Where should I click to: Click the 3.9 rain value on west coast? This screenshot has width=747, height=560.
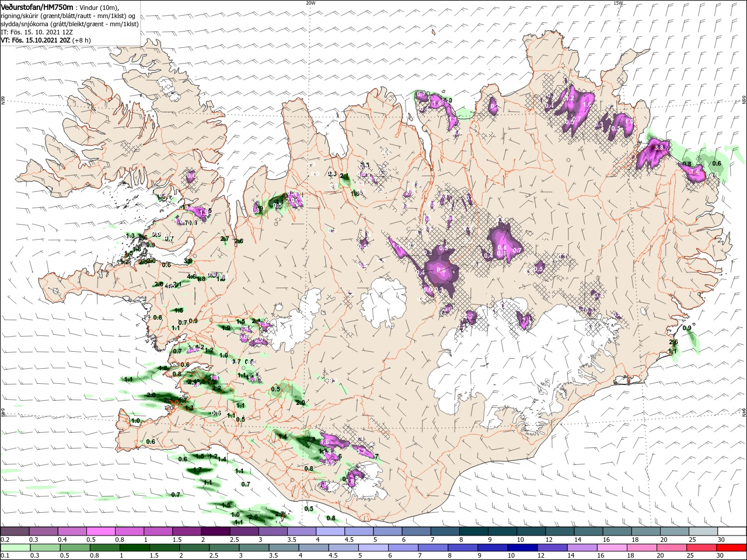click(188, 261)
